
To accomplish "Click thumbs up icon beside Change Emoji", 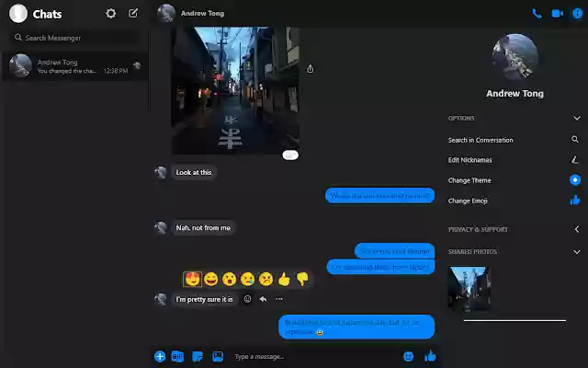I will pyautogui.click(x=575, y=201).
